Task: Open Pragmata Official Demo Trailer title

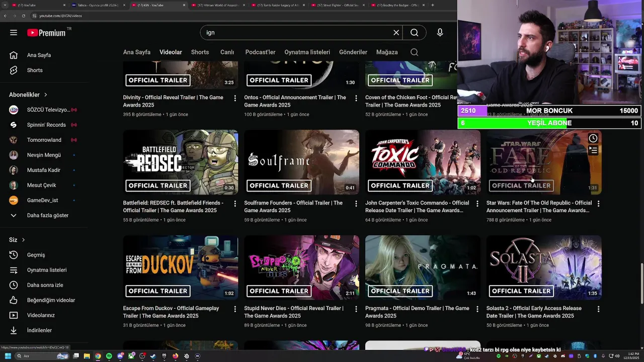Action: (417, 312)
